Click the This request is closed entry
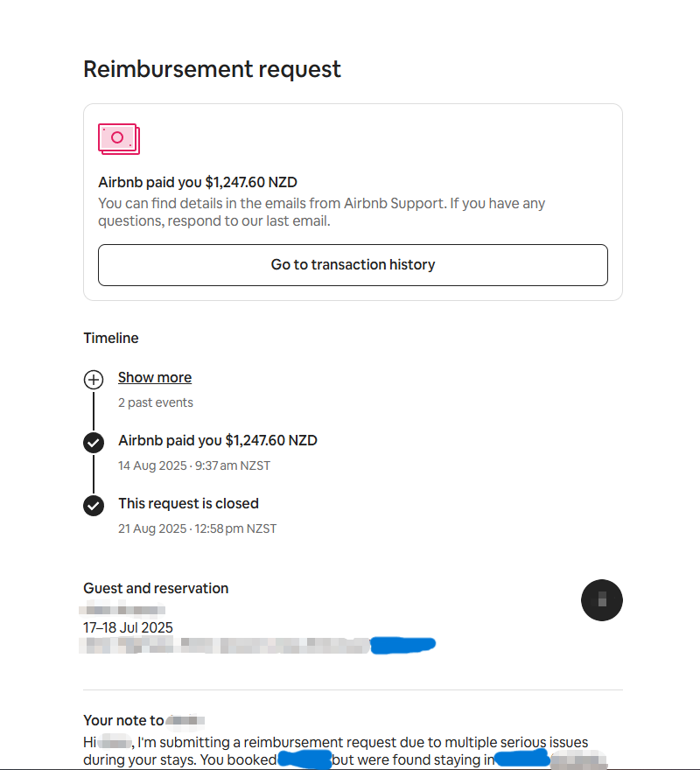Viewport: 700px width, 770px height. point(188,503)
